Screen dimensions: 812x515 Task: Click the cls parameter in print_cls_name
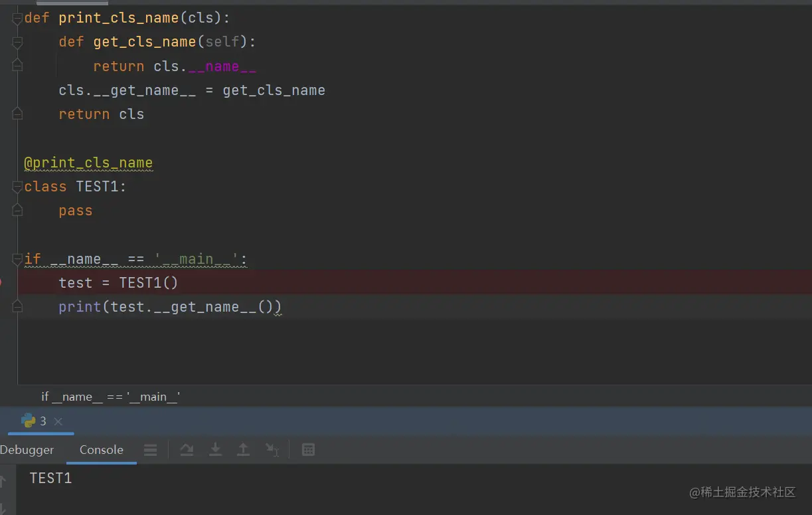pyautogui.click(x=201, y=19)
